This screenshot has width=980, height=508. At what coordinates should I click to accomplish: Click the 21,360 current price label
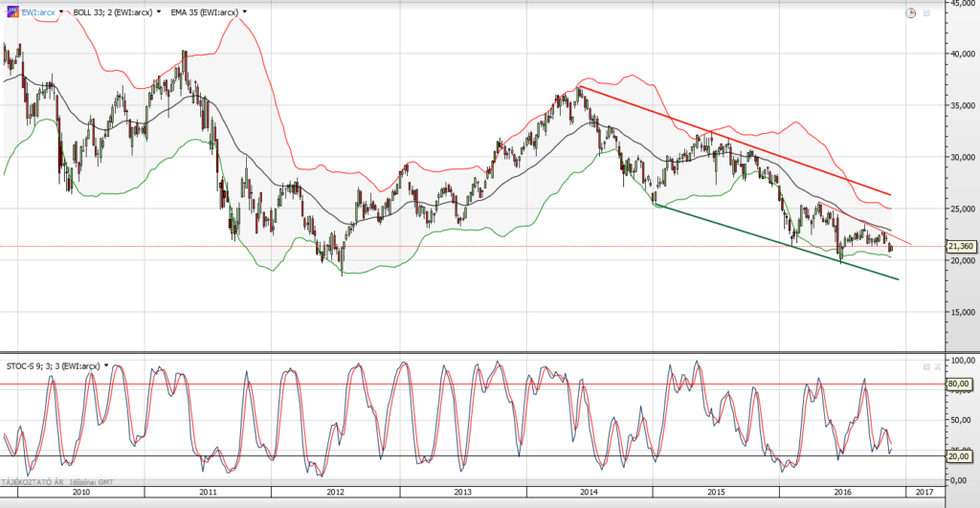(x=960, y=247)
